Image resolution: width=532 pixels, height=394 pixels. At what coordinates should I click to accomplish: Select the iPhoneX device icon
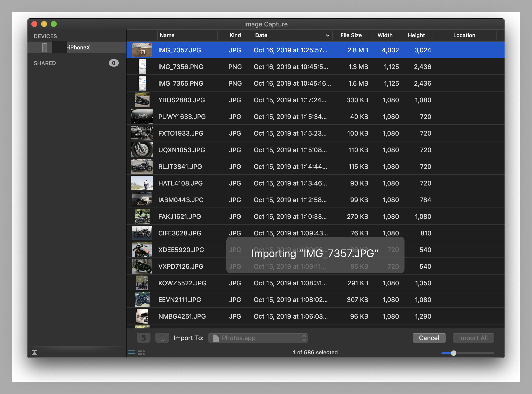click(x=45, y=47)
